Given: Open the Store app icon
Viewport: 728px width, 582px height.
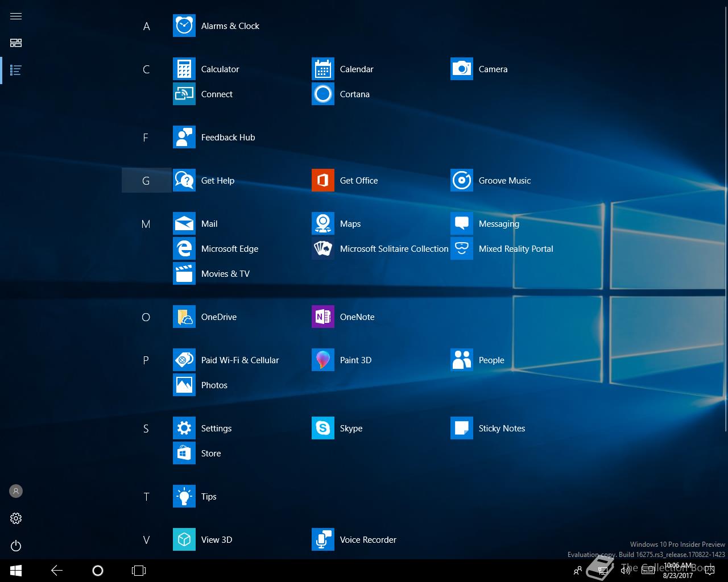Looking at the screenshot, I should [184, 453].
